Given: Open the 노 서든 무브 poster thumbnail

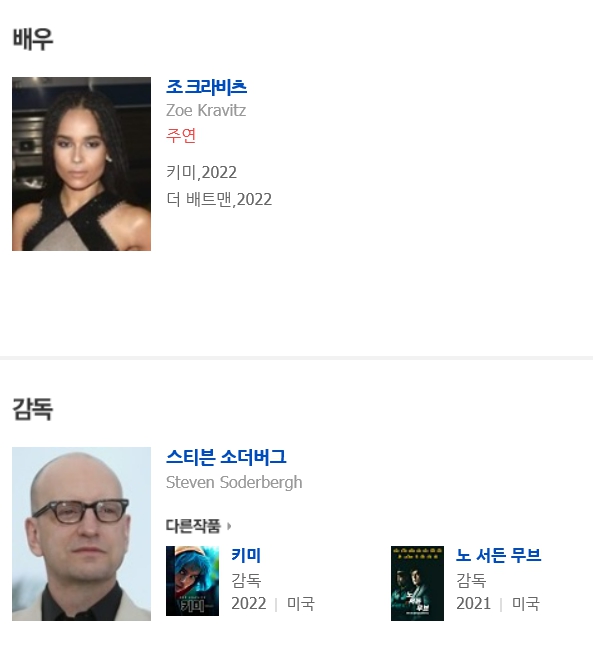Looking at the screenshot, I should pyautogui.click(x=417, y=583).
